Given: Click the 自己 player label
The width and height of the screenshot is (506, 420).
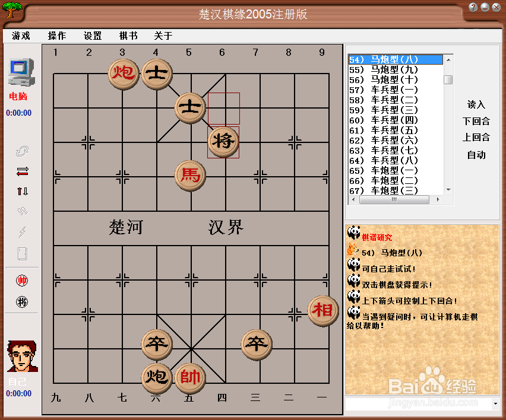Looking at the screenshot, I should coord(17,381).
